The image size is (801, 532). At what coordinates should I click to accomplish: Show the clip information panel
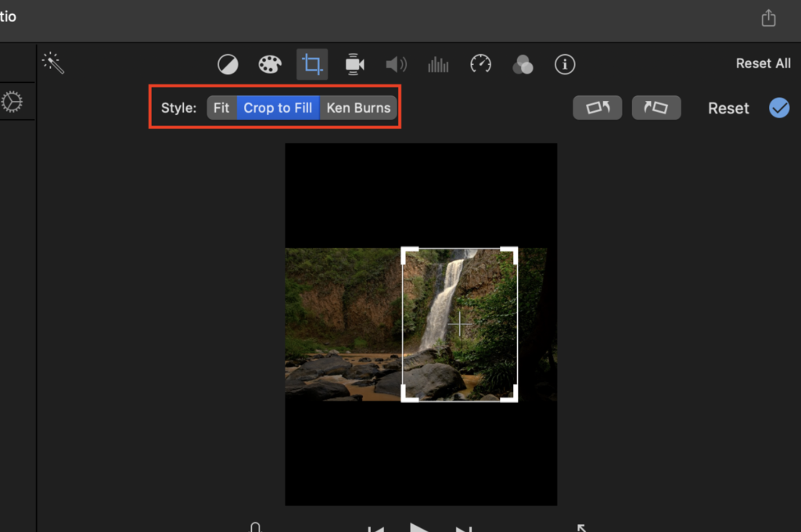tap(565, 64)
